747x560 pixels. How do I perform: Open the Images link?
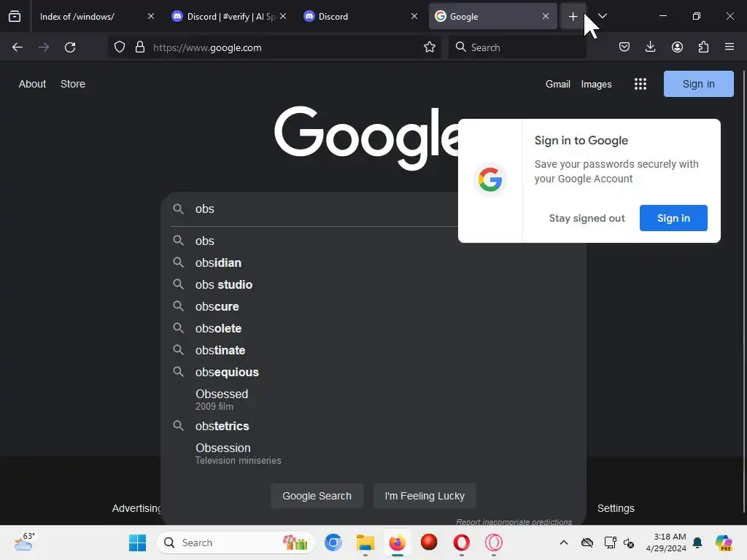pos(596,85)
